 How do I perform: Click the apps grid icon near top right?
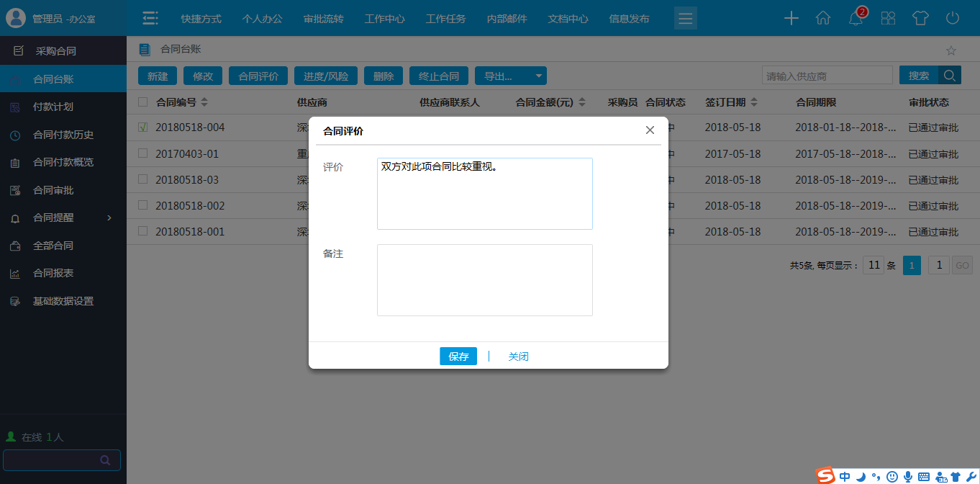tap(888, 18)
